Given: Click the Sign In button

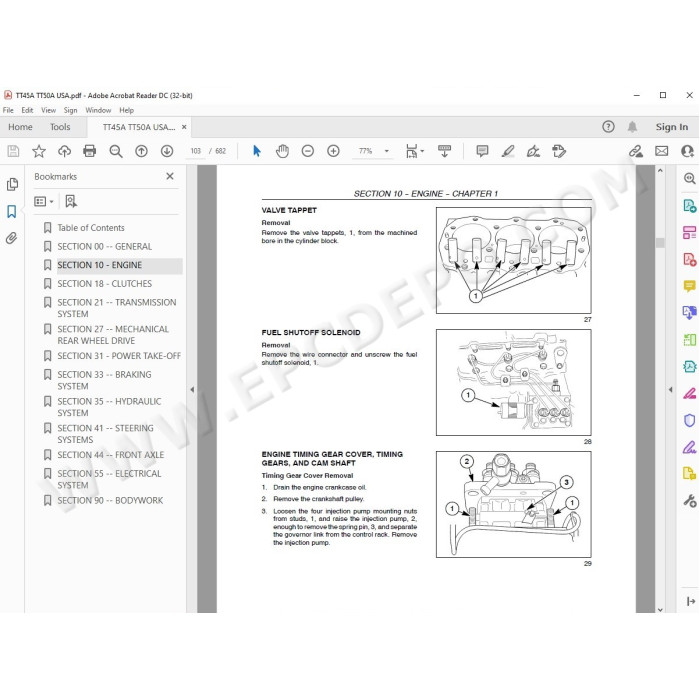Looking at the screenshot, I should tap(671, 127).
